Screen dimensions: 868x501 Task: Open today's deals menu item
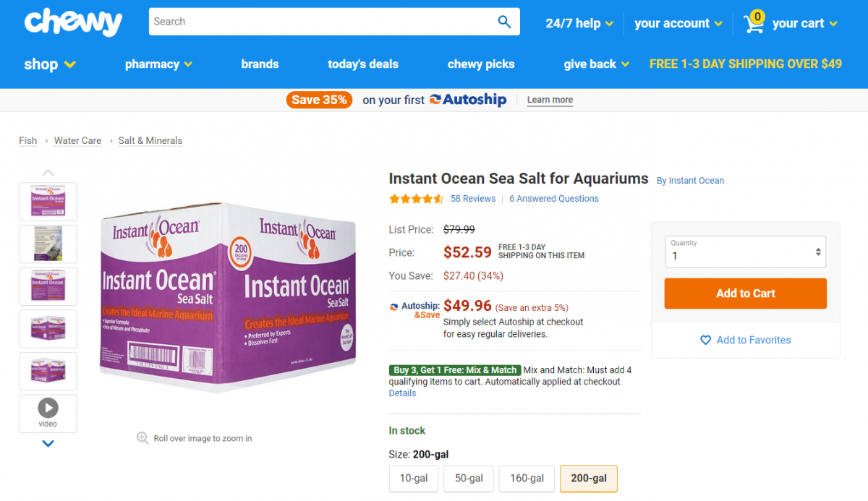click(x=363, y=64)
